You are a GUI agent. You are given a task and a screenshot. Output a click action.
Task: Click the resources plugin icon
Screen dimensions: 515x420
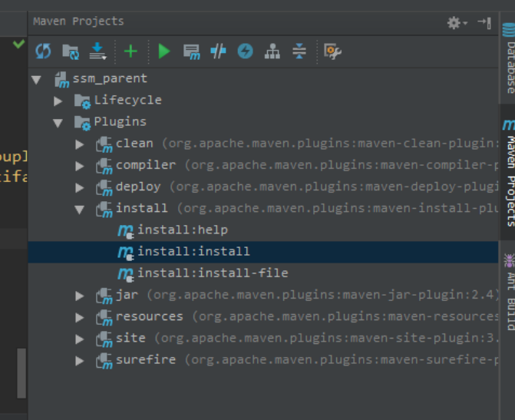tap(104, 318)
